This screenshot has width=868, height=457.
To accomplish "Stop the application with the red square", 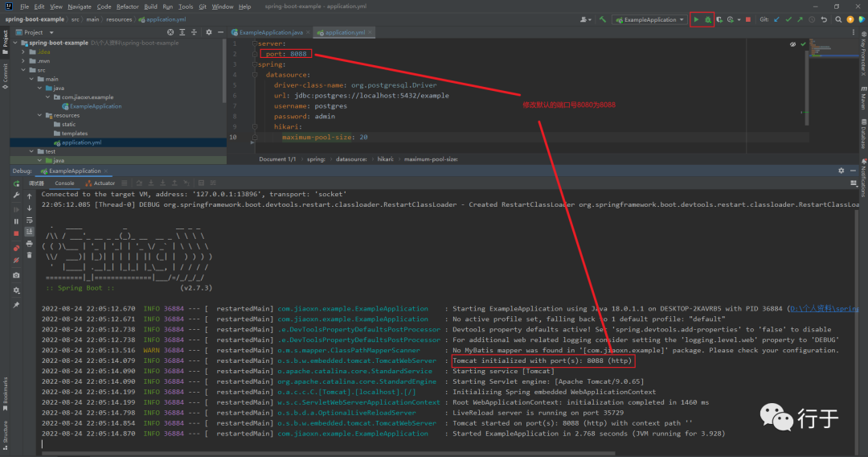I will (x=748, y=19).
